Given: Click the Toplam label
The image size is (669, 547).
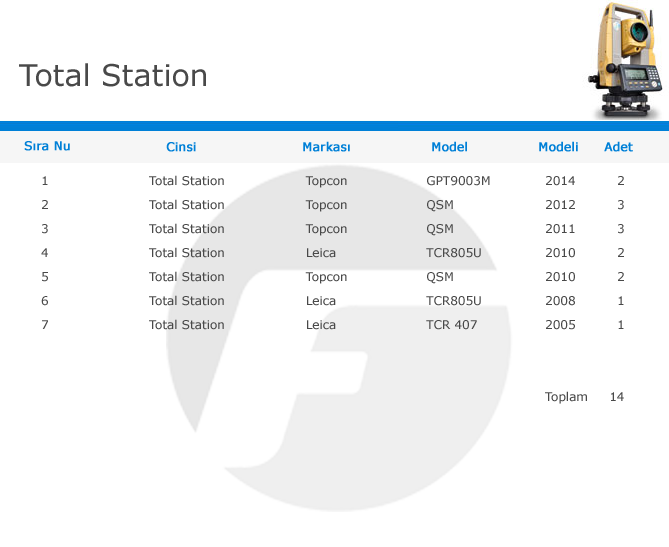Looking at the screenshot, I should [x=566, y=397].
